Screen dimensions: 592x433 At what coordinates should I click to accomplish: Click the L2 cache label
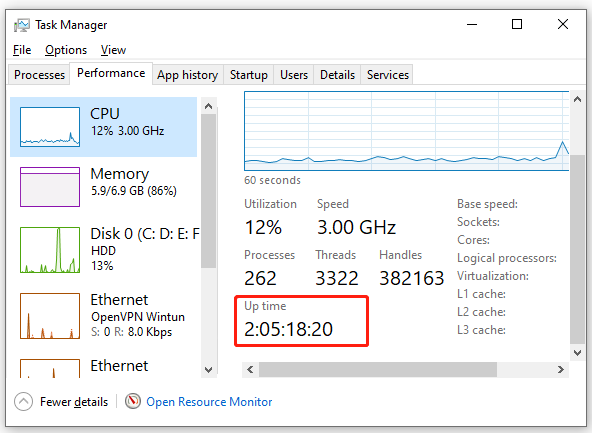[481, 312]
